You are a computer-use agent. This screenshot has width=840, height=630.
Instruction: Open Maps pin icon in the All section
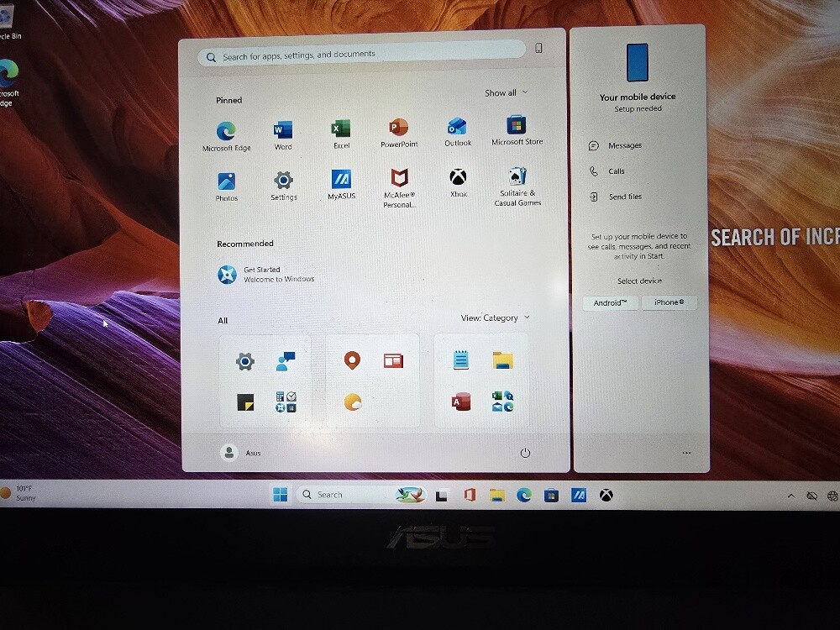pos(351,360)
